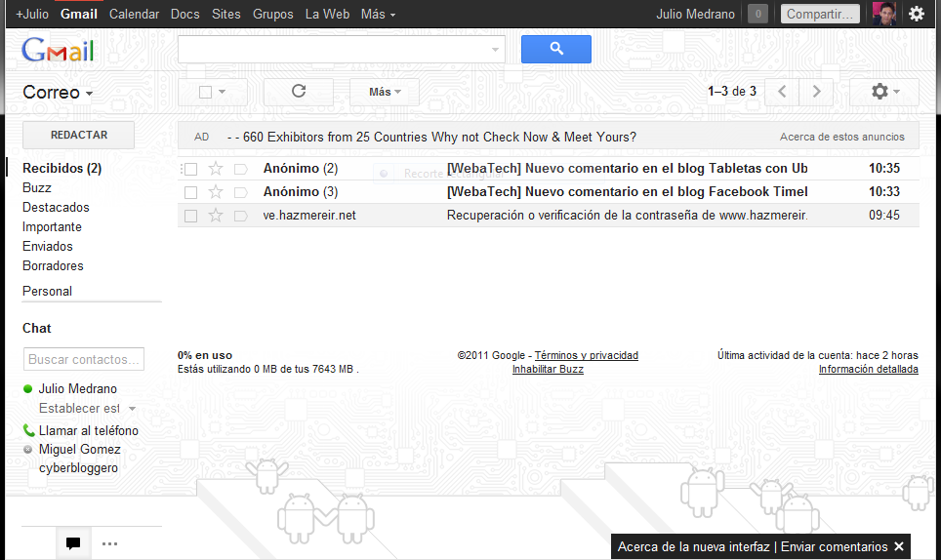Click the Gmail logo
Image resolution: width=941 pixels, height=560 pixels.
(x=58, y=51)
